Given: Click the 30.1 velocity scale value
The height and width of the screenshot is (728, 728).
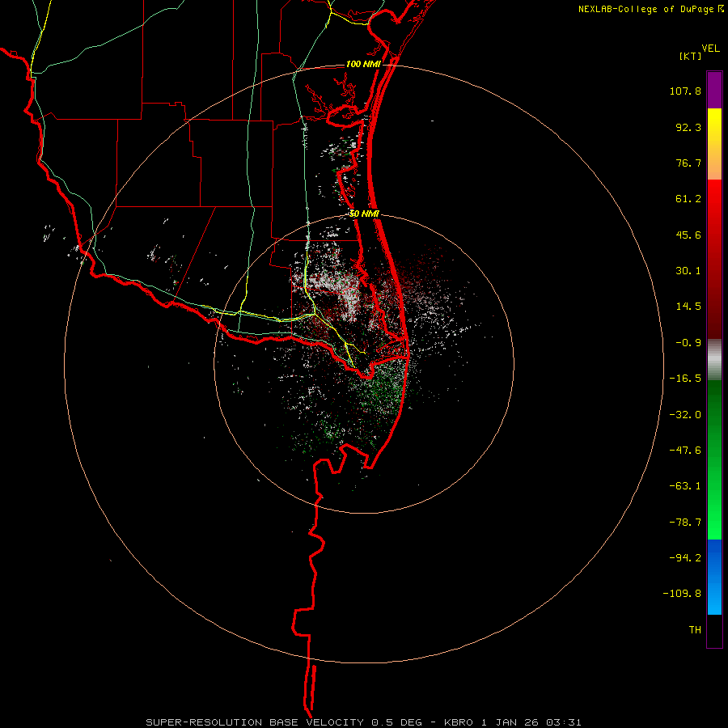Looking at the screenshot, I should pos(688,271).
